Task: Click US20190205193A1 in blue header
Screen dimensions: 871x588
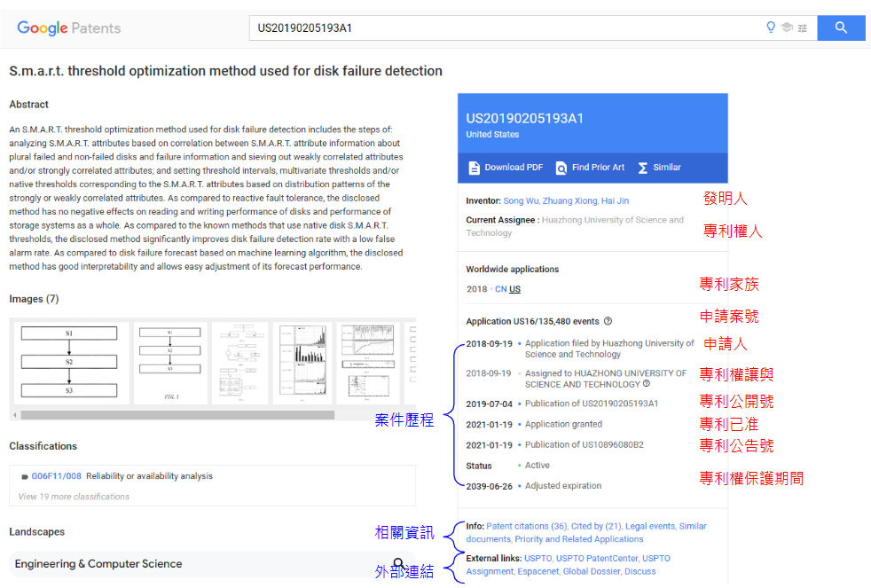Action: 524,118
